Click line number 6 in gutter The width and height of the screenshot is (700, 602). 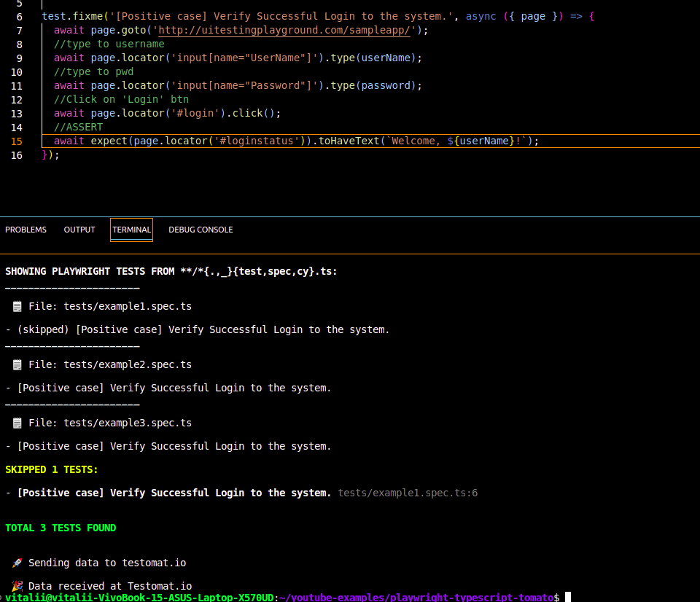coord(19,17)
